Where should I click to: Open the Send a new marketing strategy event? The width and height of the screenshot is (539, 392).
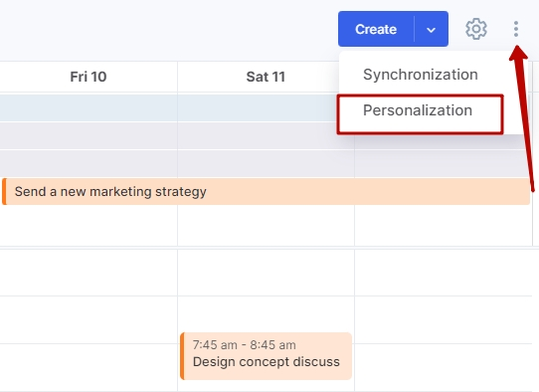coord(267,192)
